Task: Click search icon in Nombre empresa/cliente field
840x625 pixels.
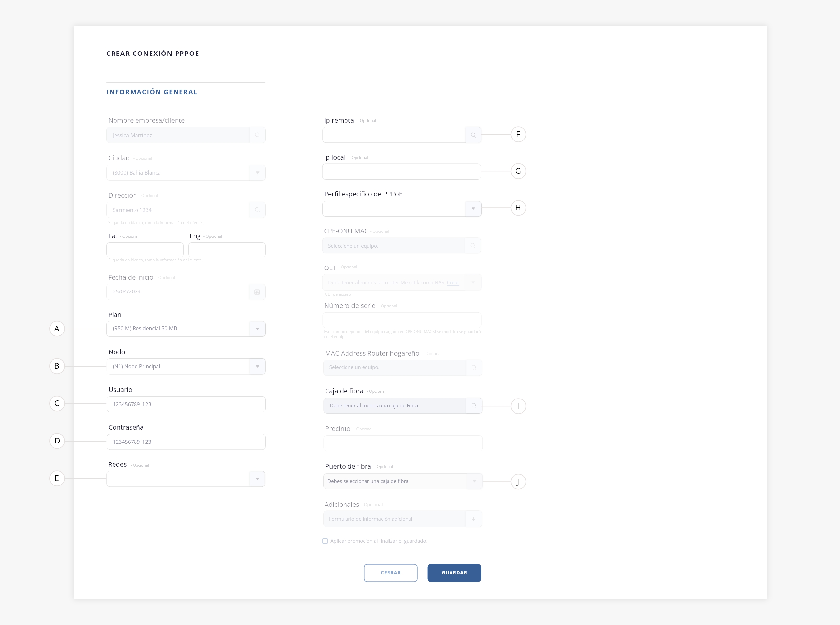Action: (257, 135)
